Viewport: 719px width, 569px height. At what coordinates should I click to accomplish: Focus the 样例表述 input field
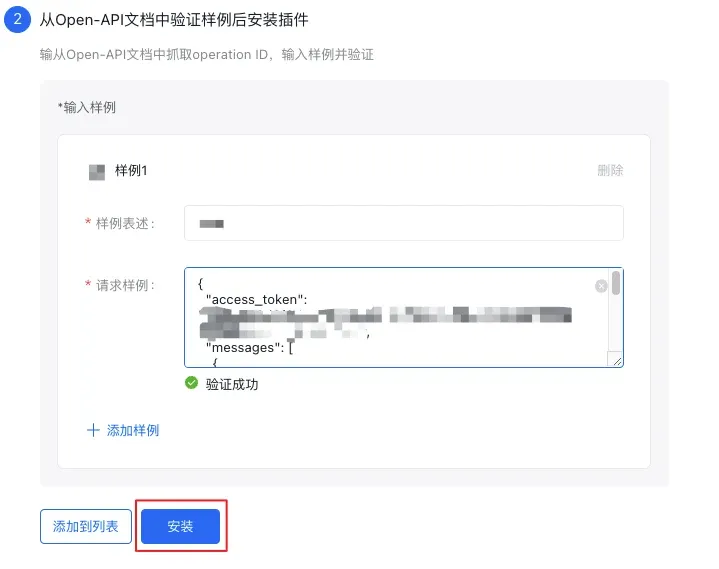(403, 223)
